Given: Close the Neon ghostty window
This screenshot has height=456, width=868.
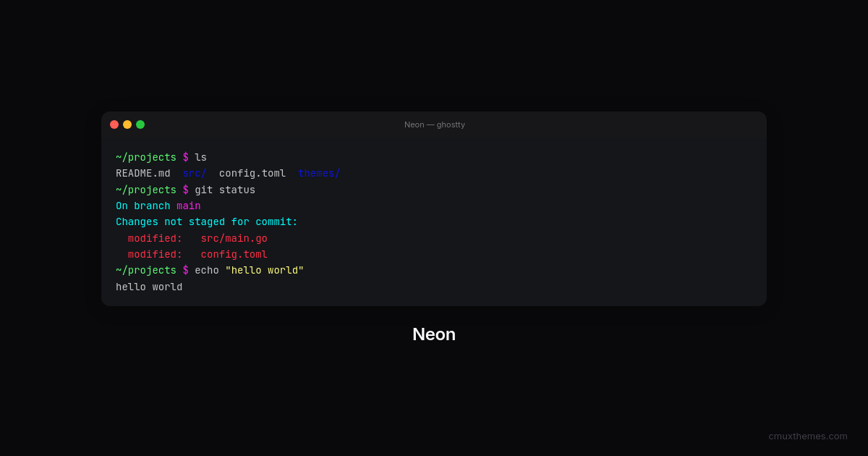Looking at the screenshot, I should tap(114, 124).
